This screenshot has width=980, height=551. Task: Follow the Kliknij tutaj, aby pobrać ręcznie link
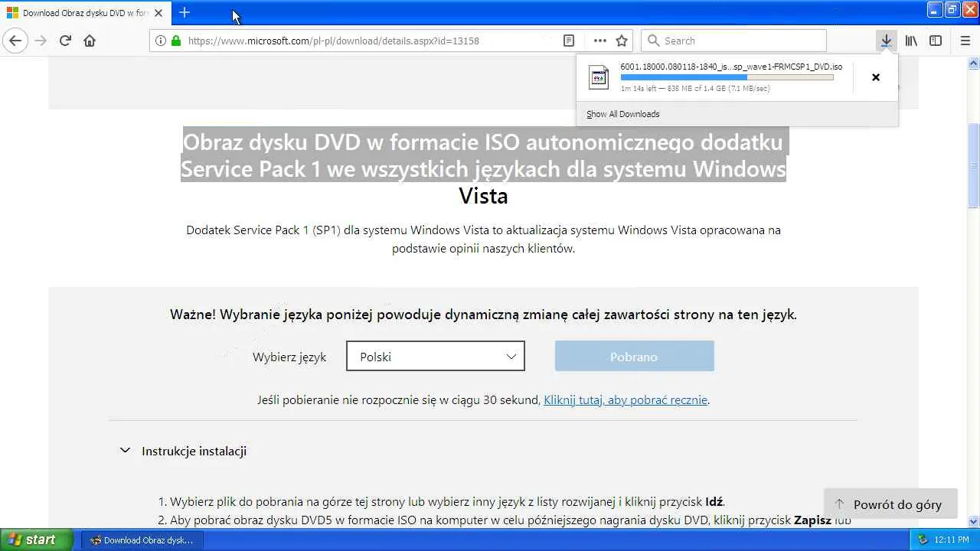(626, 399)
